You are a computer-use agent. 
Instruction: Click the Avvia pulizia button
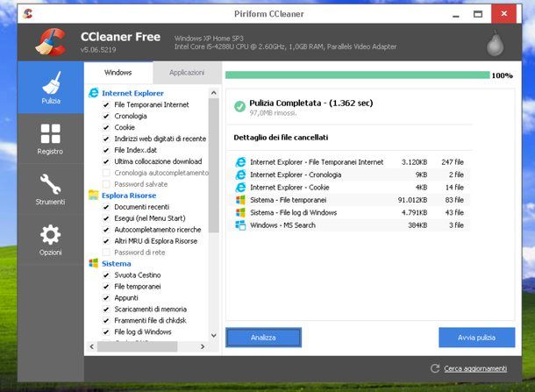point(476,338)
